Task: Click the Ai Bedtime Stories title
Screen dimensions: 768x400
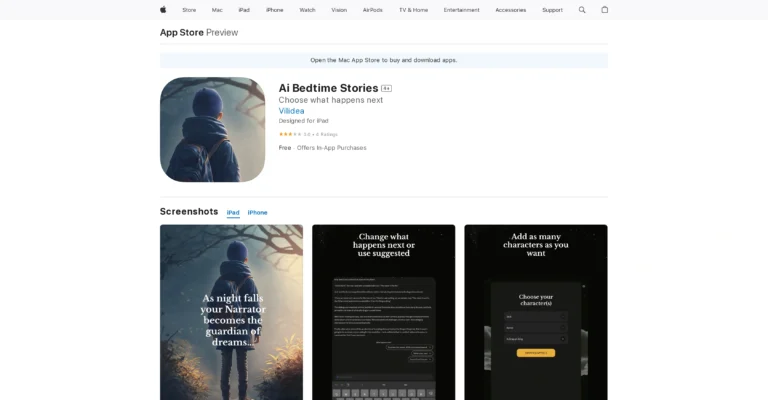Action: pyautogui.click(x=329, y=88)
